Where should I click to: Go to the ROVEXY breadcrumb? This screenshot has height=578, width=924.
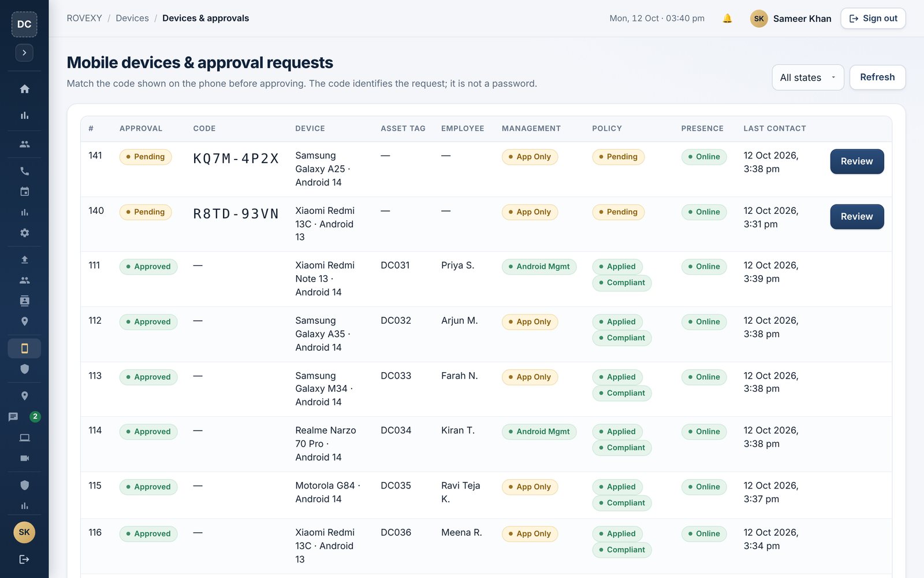tap(84, 18)
